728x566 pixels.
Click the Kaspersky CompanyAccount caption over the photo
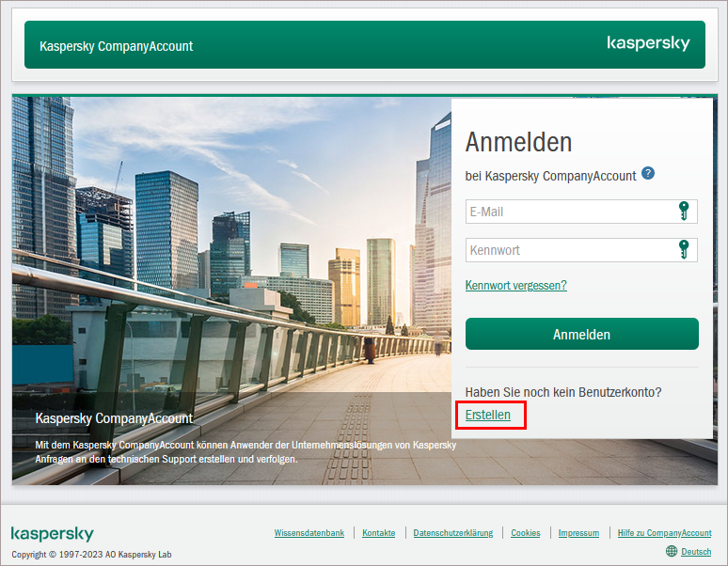(114, 418)
